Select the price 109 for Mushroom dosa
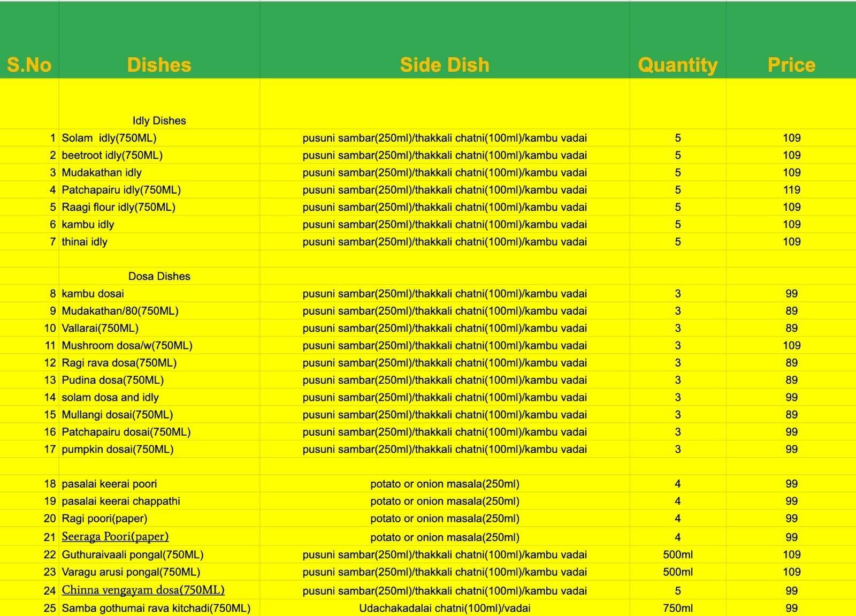Viewport: 856px width, 616px height. pyautogui.click(x=792, y=345)
